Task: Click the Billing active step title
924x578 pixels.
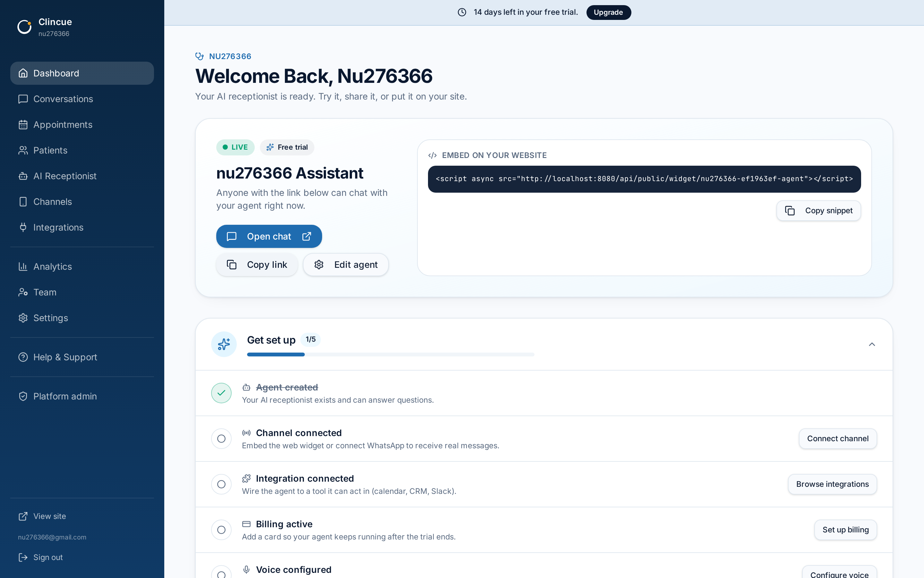Action: (x=284, y=524)
